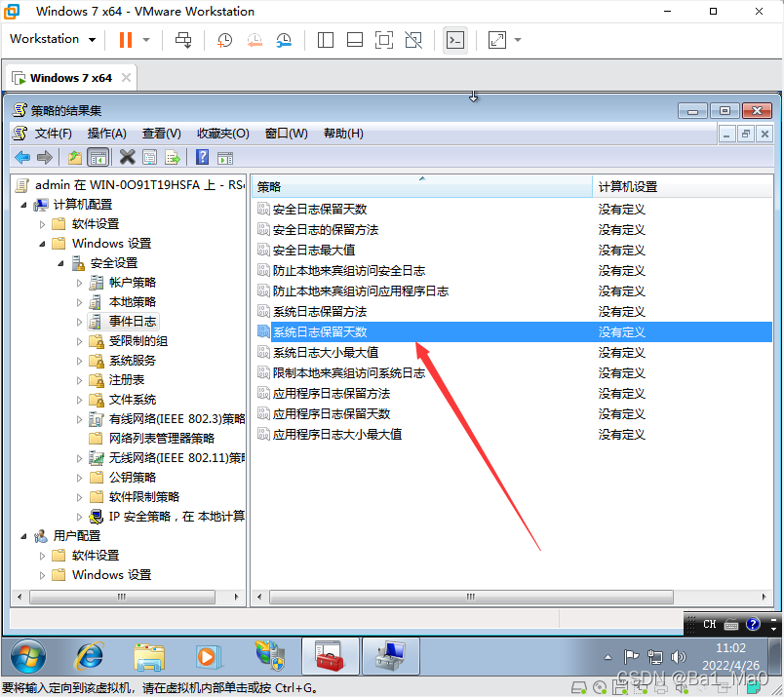Viewport: 784px width, 697px height.
Task: Open the Windows Start orb
Action: click(28, 656)
